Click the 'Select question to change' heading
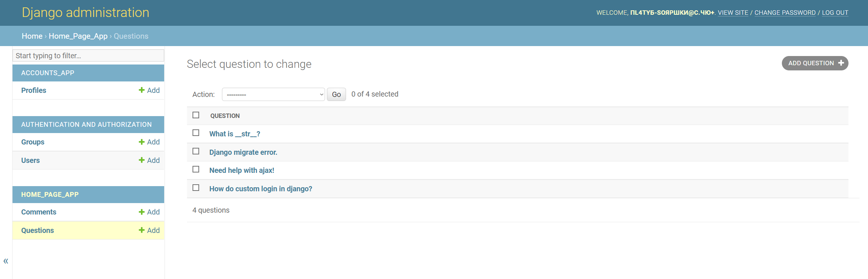 click(x=249, y=64)
